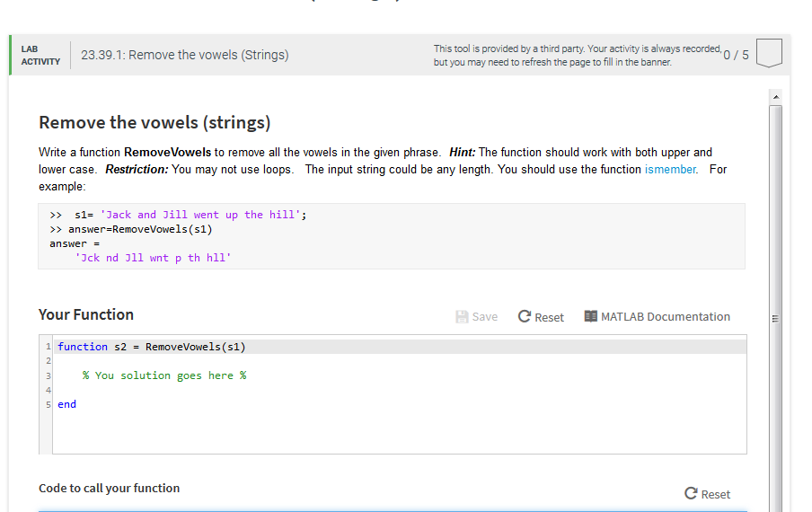Open the MATLAB Documentation book icon
Image resolution: width=812 pixels, height=512 pixels.
coord(590,316)
